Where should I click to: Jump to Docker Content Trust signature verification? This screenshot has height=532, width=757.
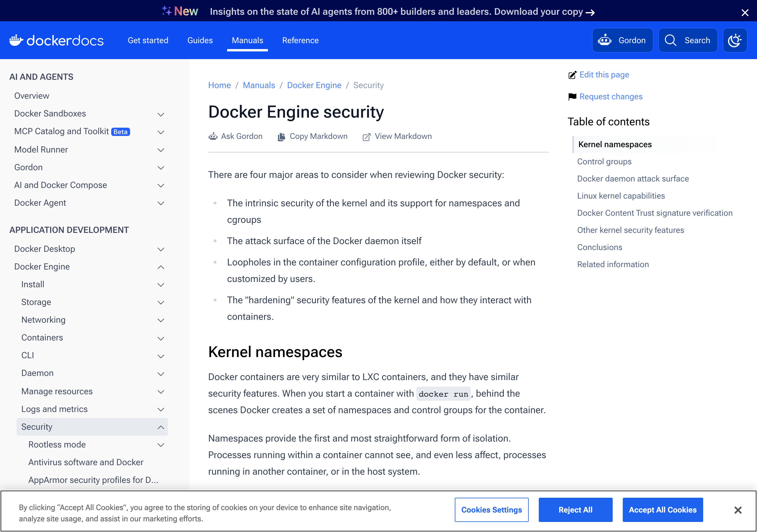tap(655, 213)
